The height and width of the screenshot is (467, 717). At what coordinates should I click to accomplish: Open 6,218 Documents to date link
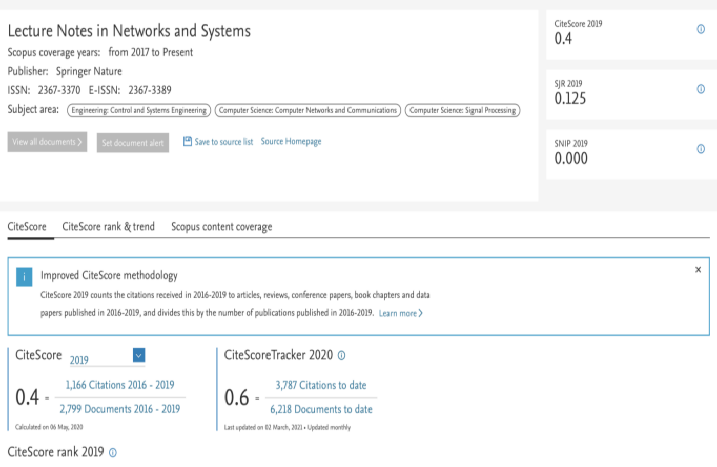pos(321,409)
